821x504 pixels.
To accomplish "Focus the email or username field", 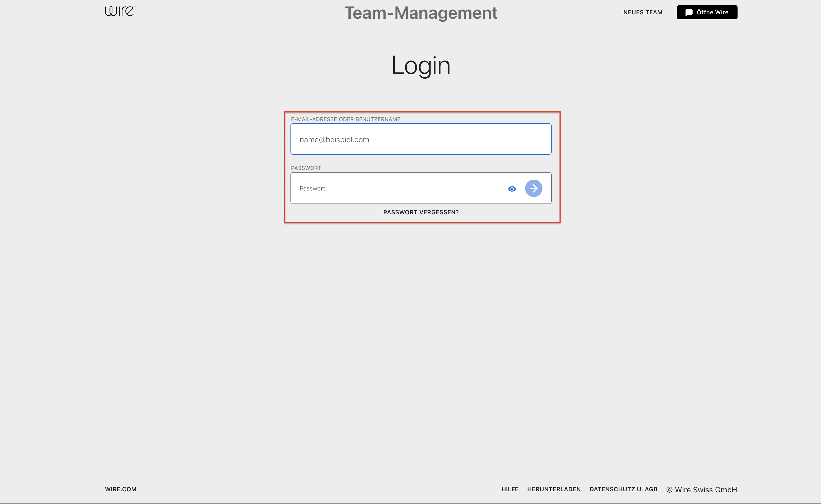I will point(421,139).
